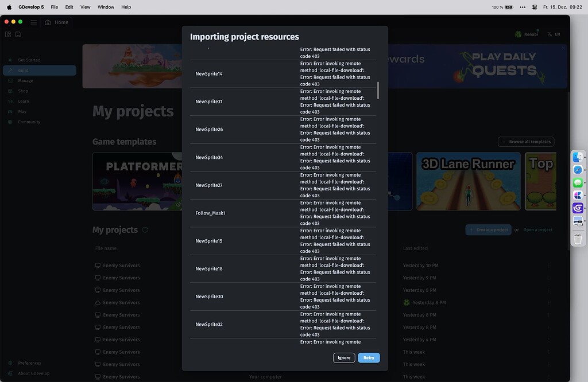Open the Trash in the Dock
588x382 pixels.
[x=578, y=238]
